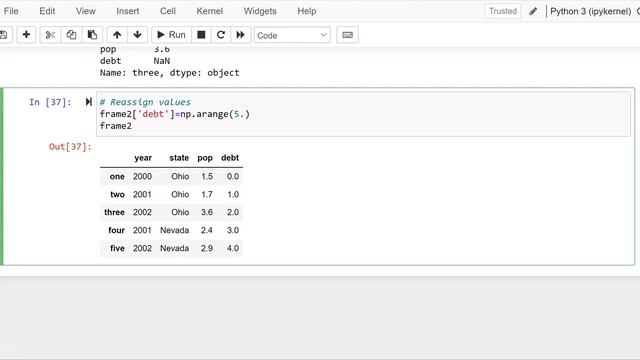The image size is (640, 360).
Task: Click the 'year' column header
Action: (143, 158)
